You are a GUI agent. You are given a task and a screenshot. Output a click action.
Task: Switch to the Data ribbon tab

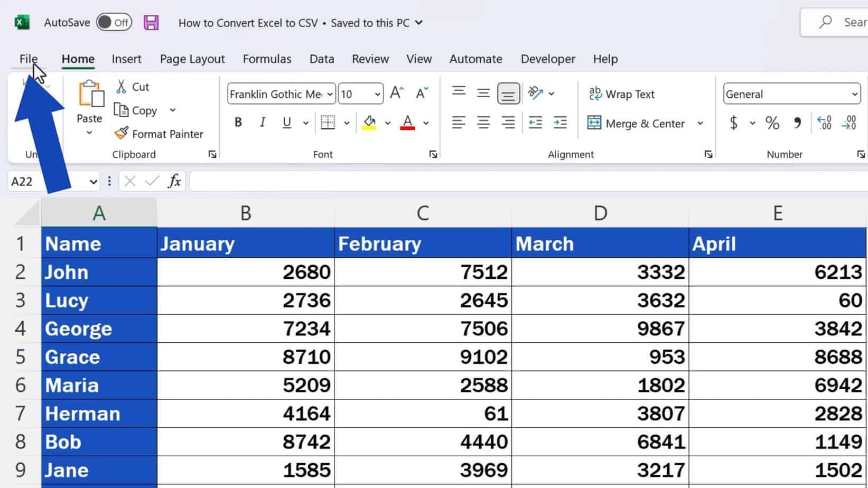point(321,59)
